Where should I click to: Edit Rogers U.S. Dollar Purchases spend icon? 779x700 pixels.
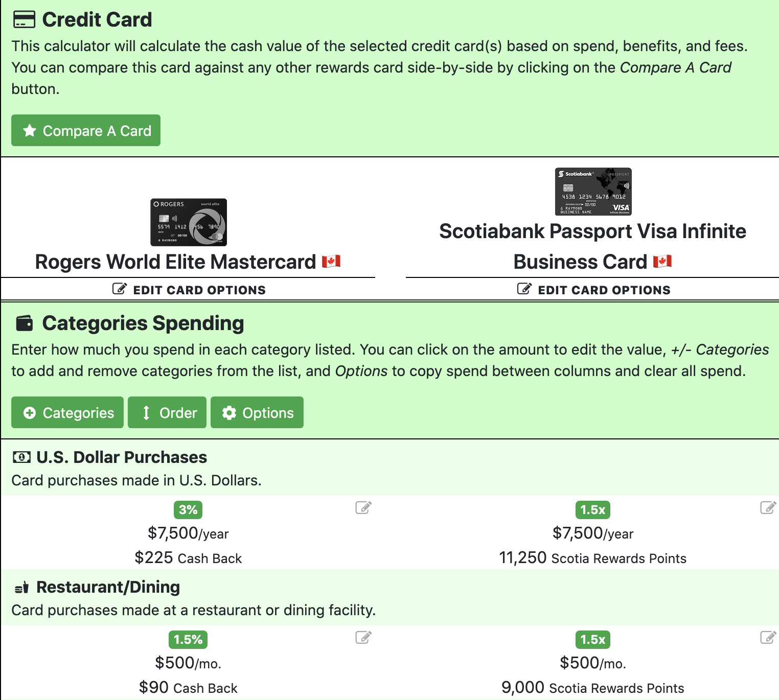click(363, 507)
